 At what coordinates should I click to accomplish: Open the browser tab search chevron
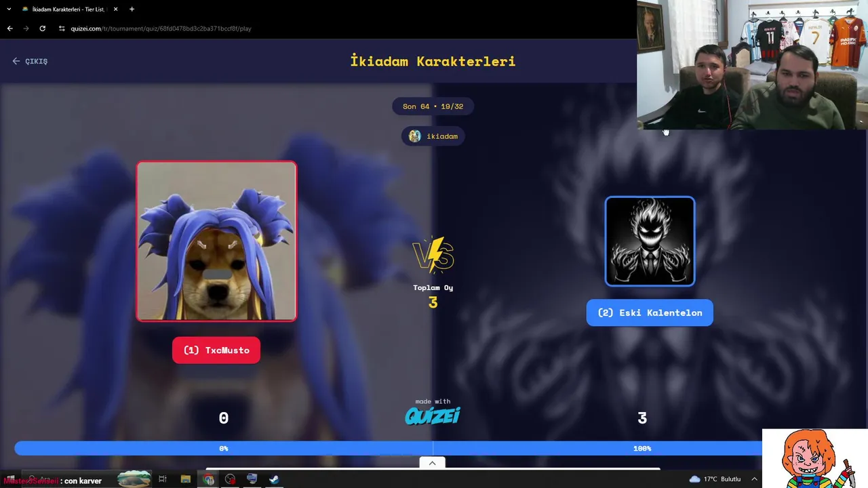pos(9,9)
